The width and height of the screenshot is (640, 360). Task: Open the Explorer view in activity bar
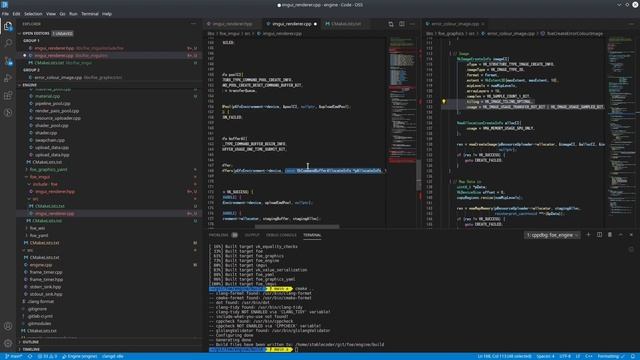click(8, 27)
